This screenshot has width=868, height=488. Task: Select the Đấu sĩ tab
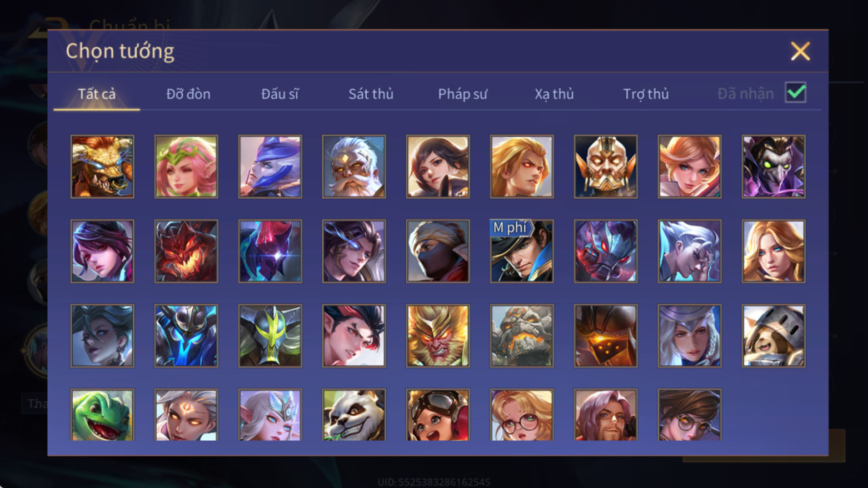tap(280, 94)
